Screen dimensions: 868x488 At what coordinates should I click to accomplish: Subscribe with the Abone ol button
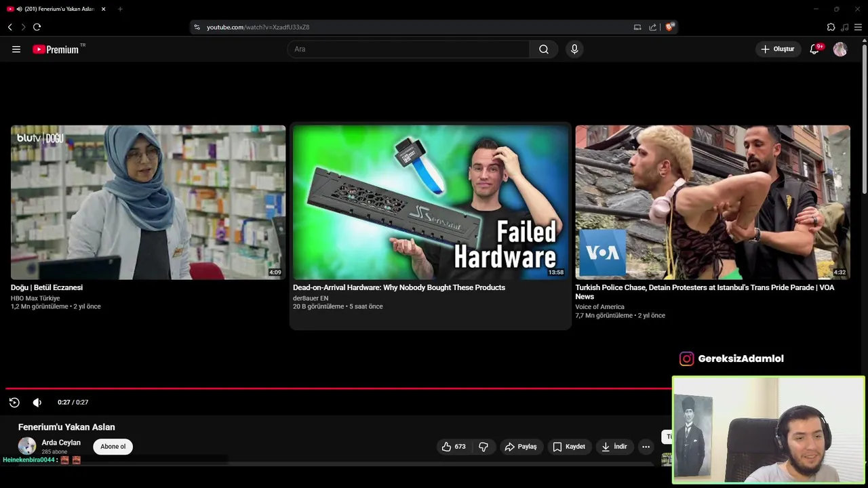coord(113,447)
